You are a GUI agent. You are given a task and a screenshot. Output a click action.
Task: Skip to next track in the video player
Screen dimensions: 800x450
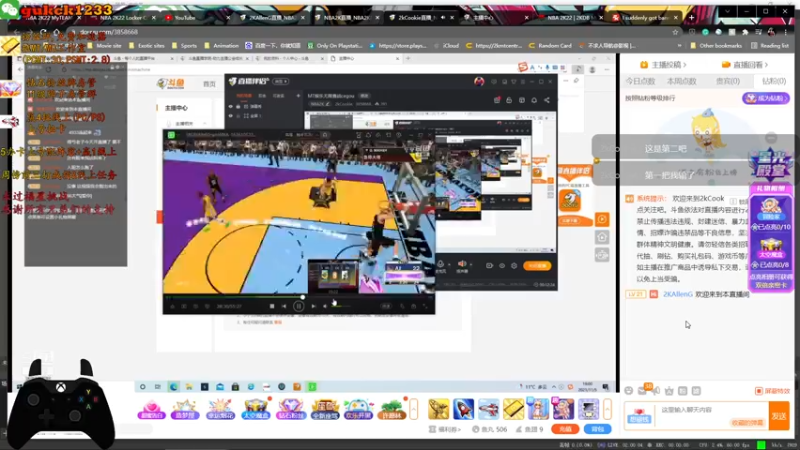(313, 306)
